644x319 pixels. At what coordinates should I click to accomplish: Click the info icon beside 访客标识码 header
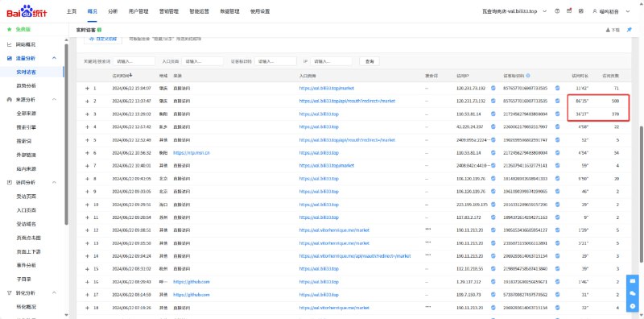[528, 76]
